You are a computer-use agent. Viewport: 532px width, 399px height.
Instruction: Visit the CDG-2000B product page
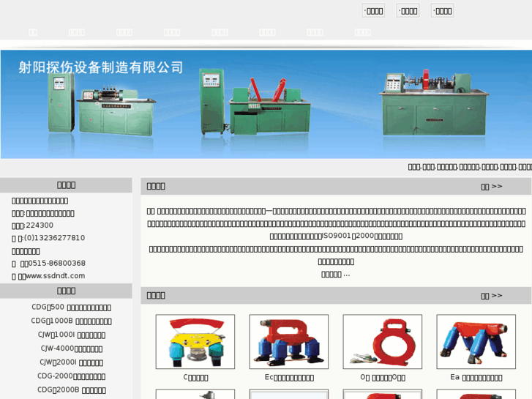click(x=71, y=389)
